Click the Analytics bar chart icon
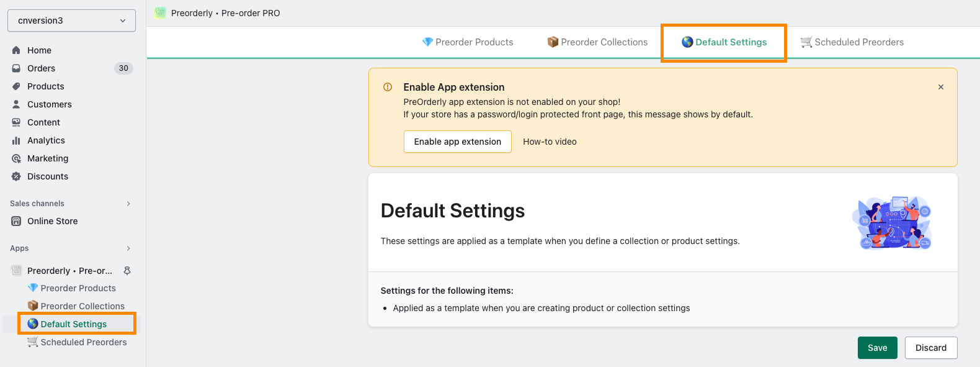This screenshot has height=367, width=980. 16,140
